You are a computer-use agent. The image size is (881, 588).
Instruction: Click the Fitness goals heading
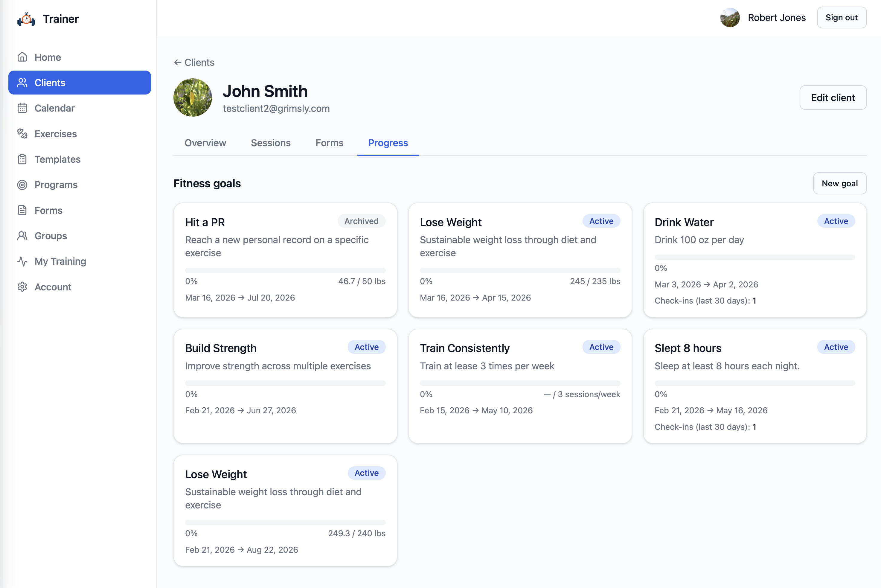pyautogui.click(x=207, y=183)
